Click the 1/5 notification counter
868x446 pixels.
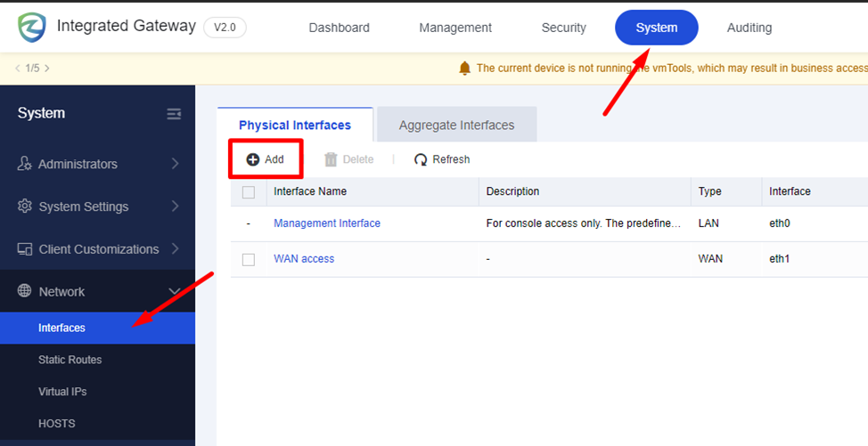point(33,69)
